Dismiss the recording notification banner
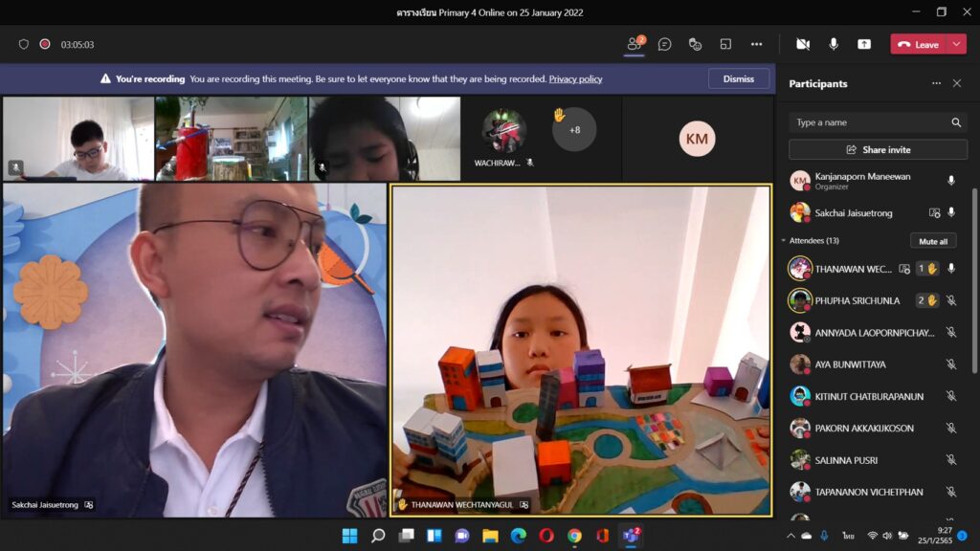Screen dimensions: 980x551 [738, 78]
